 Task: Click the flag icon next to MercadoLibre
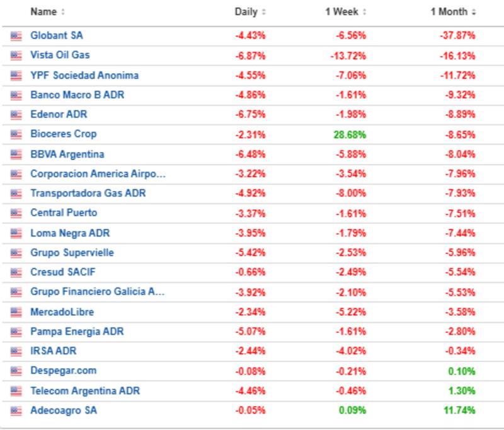tap(16, 312)
